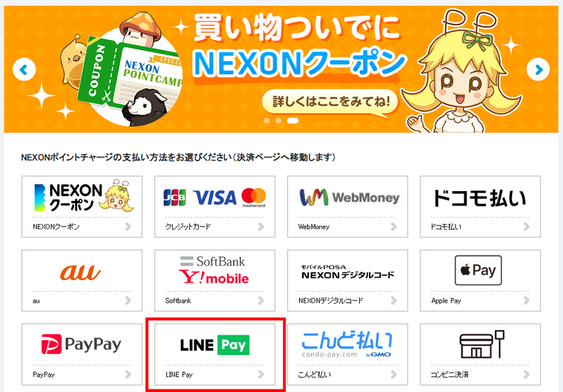Viewport: 563px width, 392px height.
Task: Click chevron beside こんど払い label
Action: [x=394, y=375]
